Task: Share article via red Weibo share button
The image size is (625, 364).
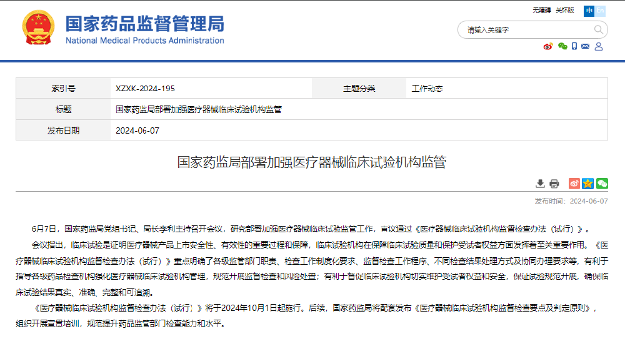Action: point(574,184)
